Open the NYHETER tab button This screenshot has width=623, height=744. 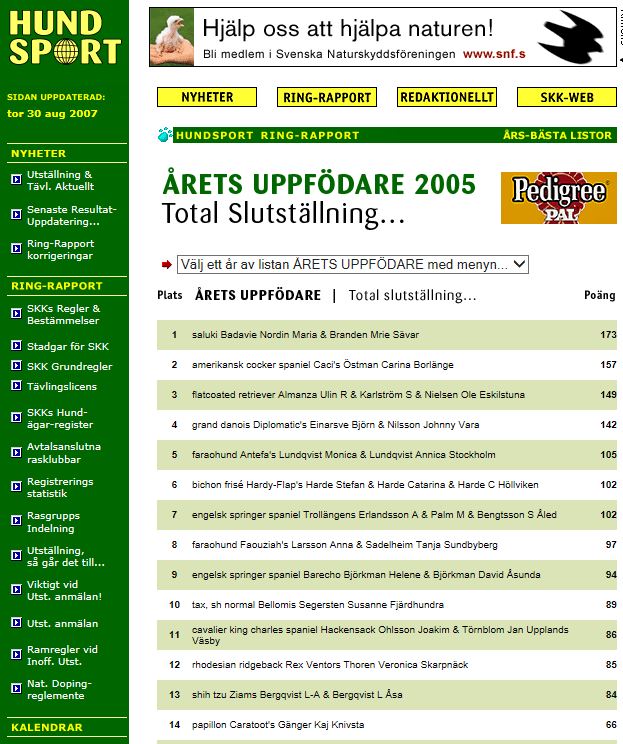click(207, 97)
